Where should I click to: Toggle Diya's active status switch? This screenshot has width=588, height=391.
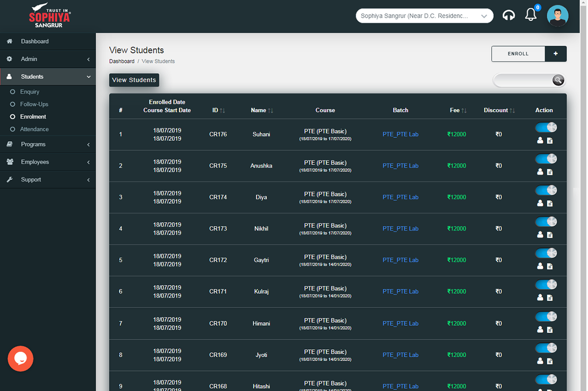(x=546, y=190)
